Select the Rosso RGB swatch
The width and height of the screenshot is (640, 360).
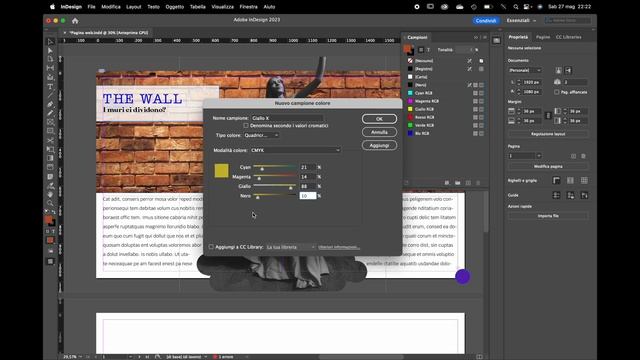424,117
